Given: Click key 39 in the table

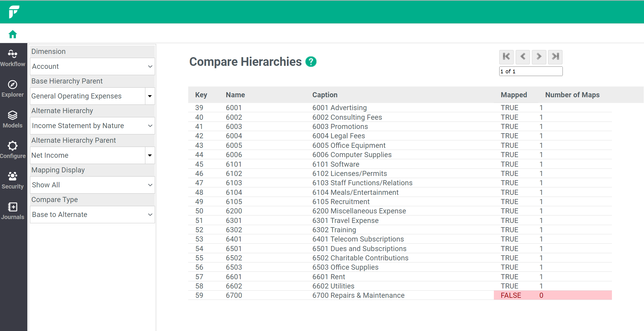Looking at the screenshot, I should 199,108.
